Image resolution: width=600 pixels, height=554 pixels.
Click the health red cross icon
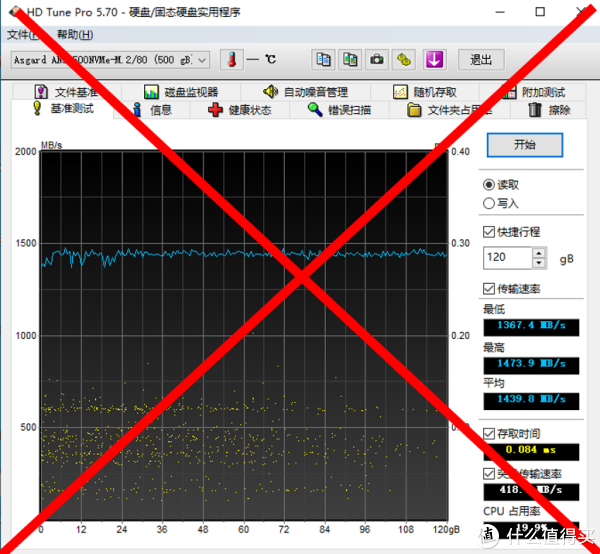click(x=215, y=110)
